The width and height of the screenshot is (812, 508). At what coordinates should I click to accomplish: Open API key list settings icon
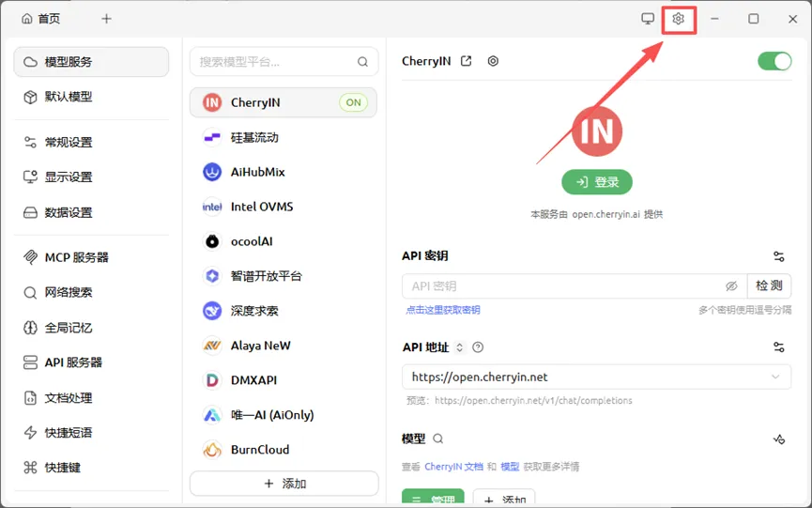(778, 256)
